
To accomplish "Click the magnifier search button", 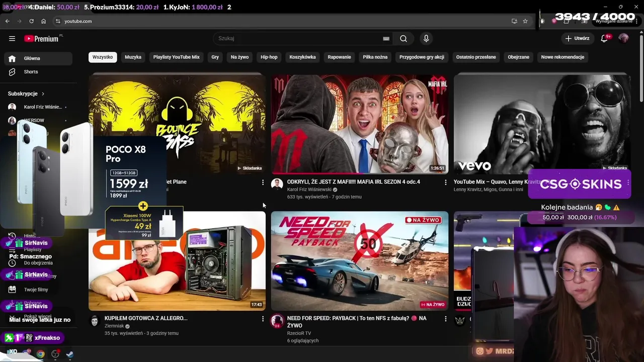I will pos(404,38).
